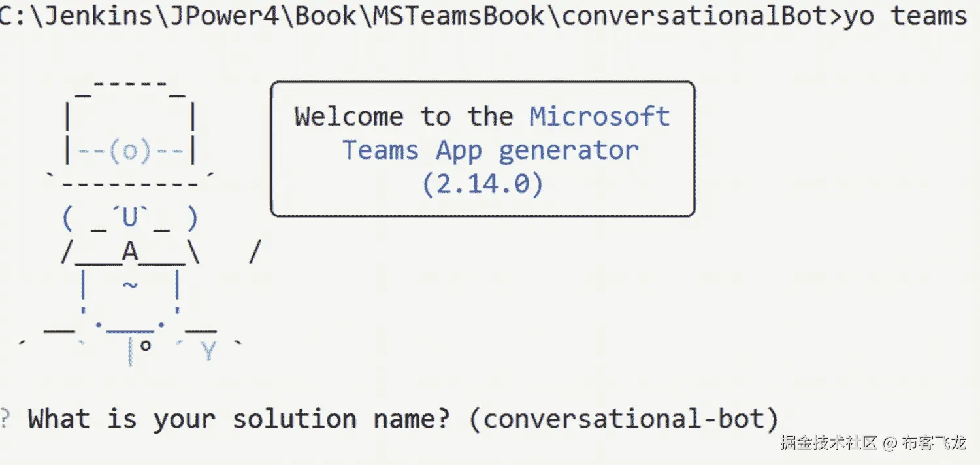Screen dimensions: 980x465
Task: Click the version number (2.14.0)
Action: pos(482,184)
